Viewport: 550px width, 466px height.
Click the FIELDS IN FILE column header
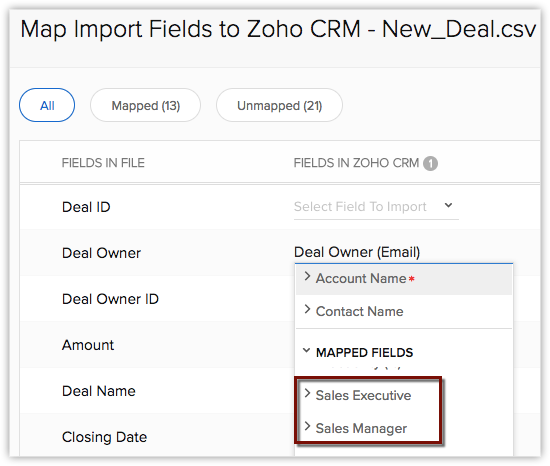[103, 163]
